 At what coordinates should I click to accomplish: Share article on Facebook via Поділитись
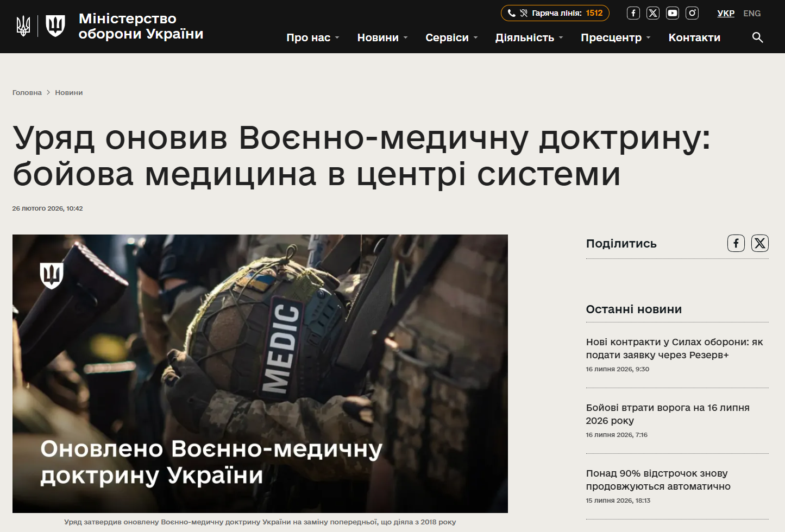click(x=736, y=243)
